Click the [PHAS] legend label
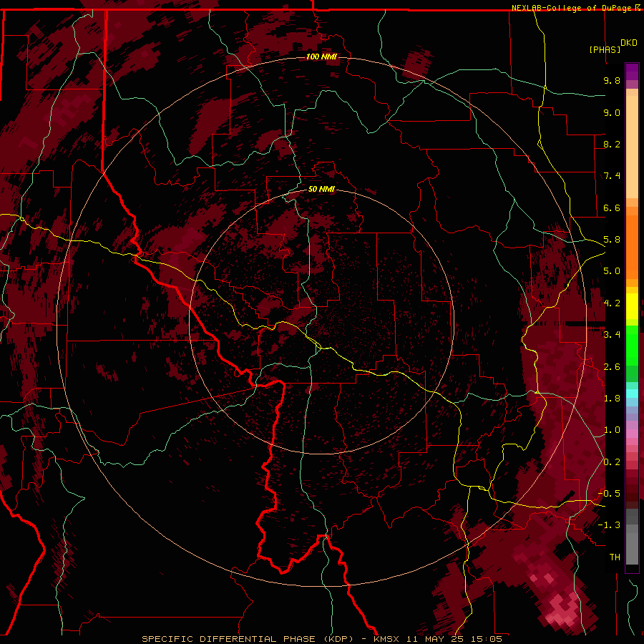644x644 pixels. (605, 49)
